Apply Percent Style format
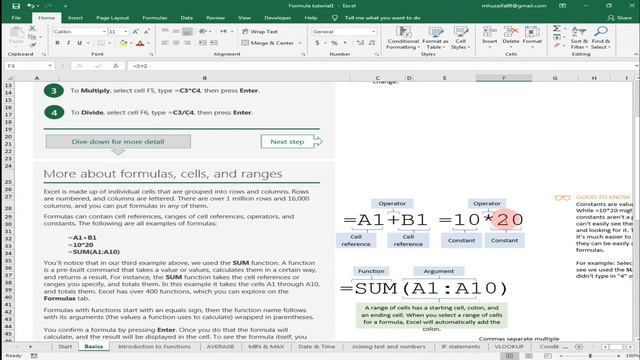 (x=335, y=43)
